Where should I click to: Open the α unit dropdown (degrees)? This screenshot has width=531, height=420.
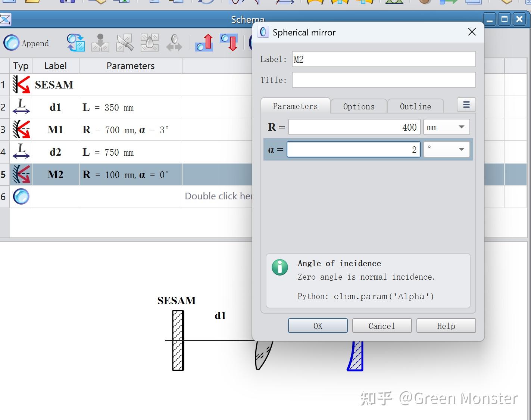(x=446, y=149)
